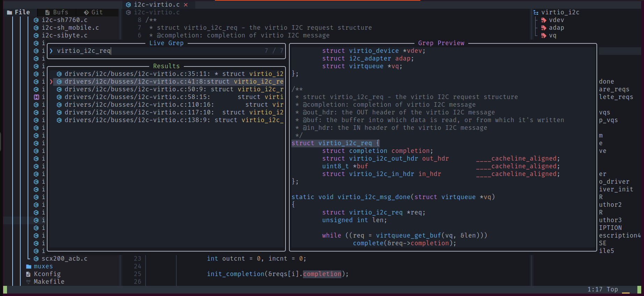
Task: Click the C icon next to i2c-sibyte.c
Action: 36,36
